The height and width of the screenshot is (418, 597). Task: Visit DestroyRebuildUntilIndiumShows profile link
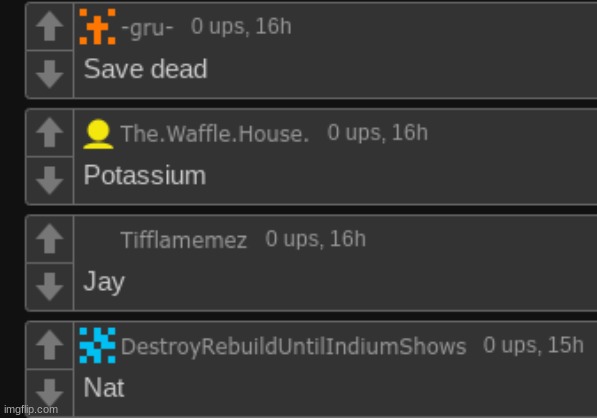(294, 347)
